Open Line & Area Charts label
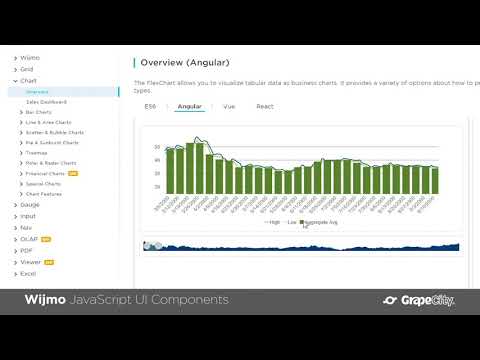The height and width of the screenshot is (360, 480). tap(49, 122)
